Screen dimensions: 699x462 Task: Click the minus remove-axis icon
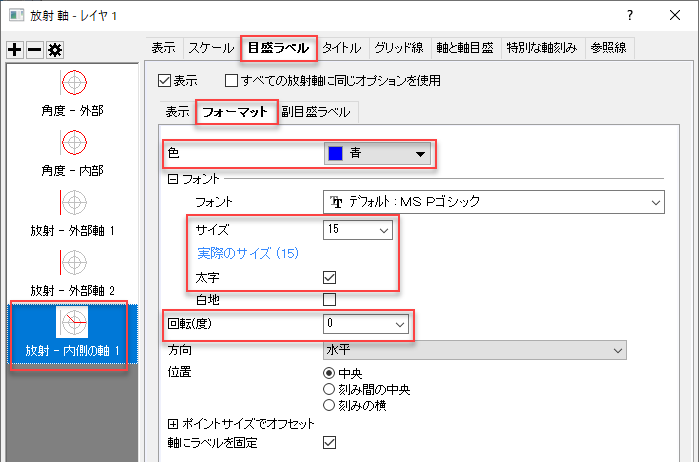[x=34, y=50]
